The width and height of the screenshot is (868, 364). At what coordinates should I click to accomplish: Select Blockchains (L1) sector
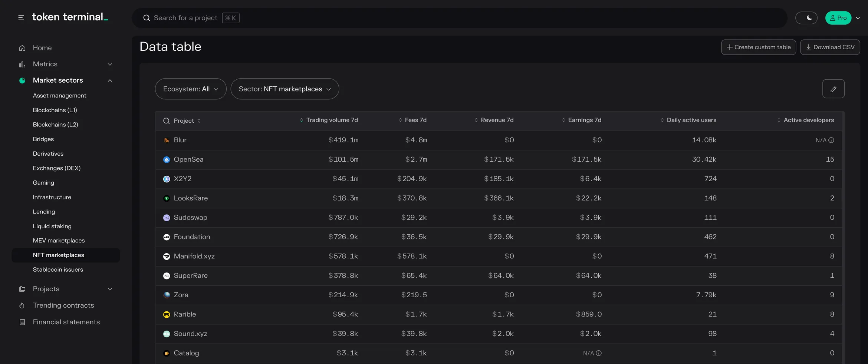[x=55, y=110]
